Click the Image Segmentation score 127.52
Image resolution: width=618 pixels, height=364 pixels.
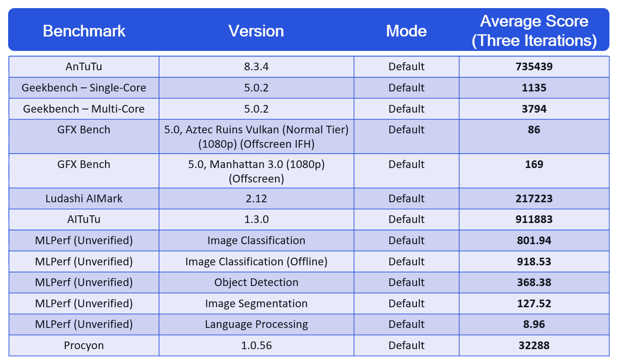[x=534, y=304]
